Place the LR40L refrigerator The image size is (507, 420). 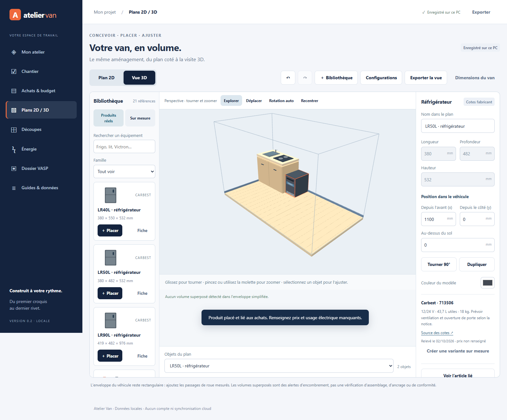coord(110,230)
